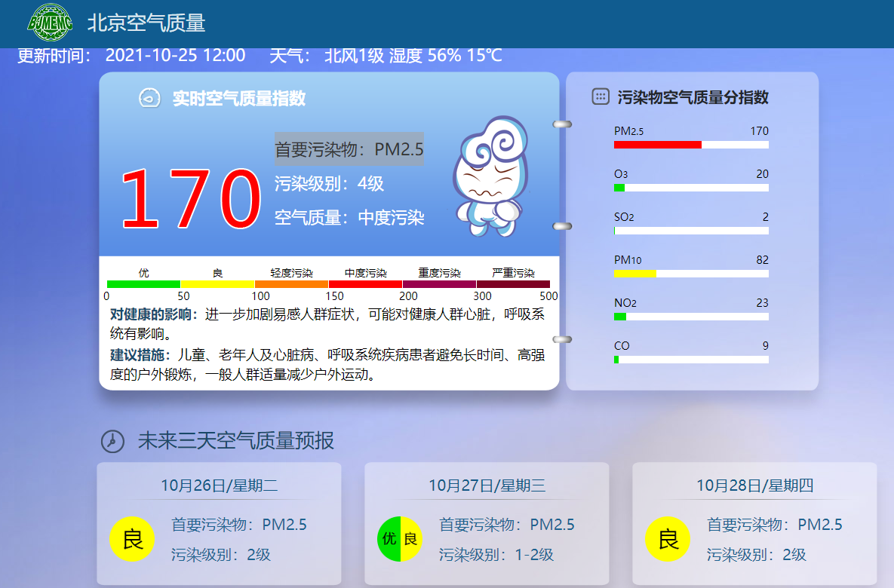The image size is (894, 588).
Task: Click the 北京空气质量 title in header
Action: 146,23
